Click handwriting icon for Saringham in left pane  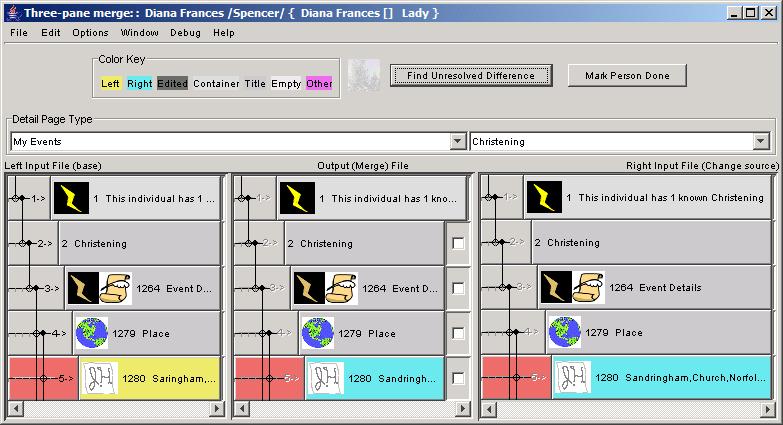tap(97, 379)
